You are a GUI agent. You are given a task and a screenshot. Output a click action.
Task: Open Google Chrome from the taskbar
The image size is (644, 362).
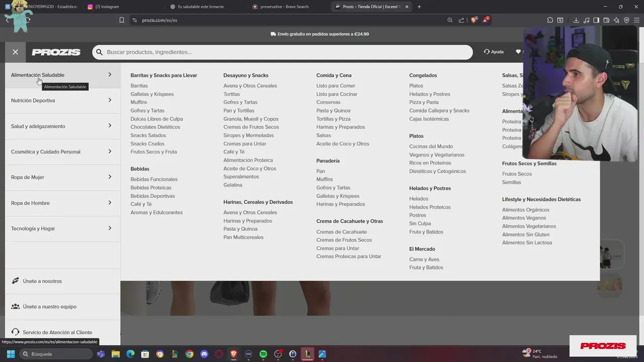[x=189, y=354]
